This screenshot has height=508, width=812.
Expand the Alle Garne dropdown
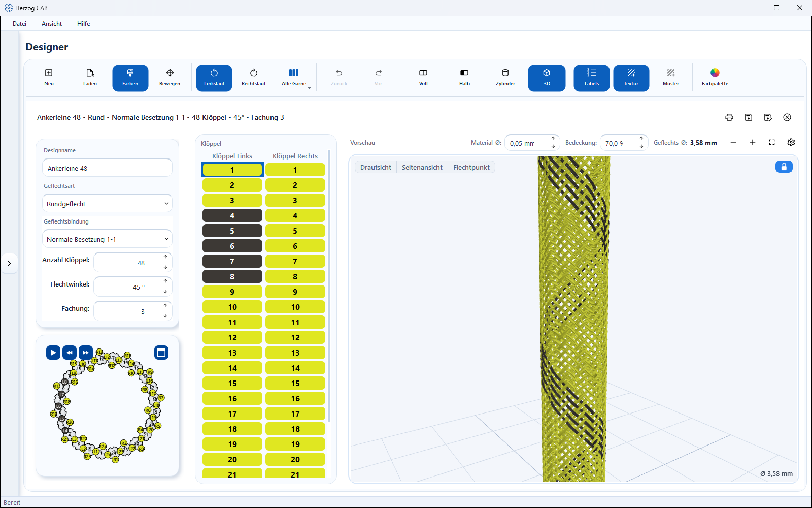(309, 88)
